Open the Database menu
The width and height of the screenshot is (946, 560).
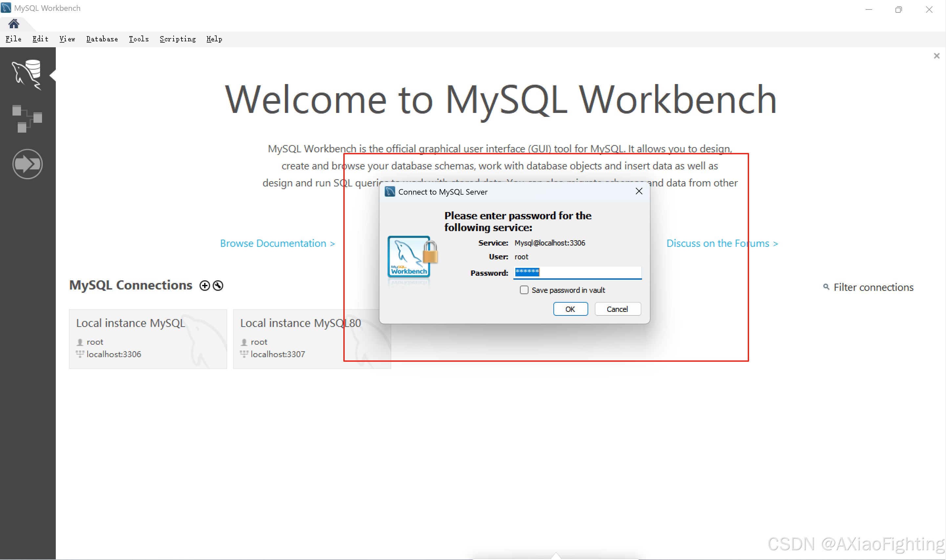point(102,39)
